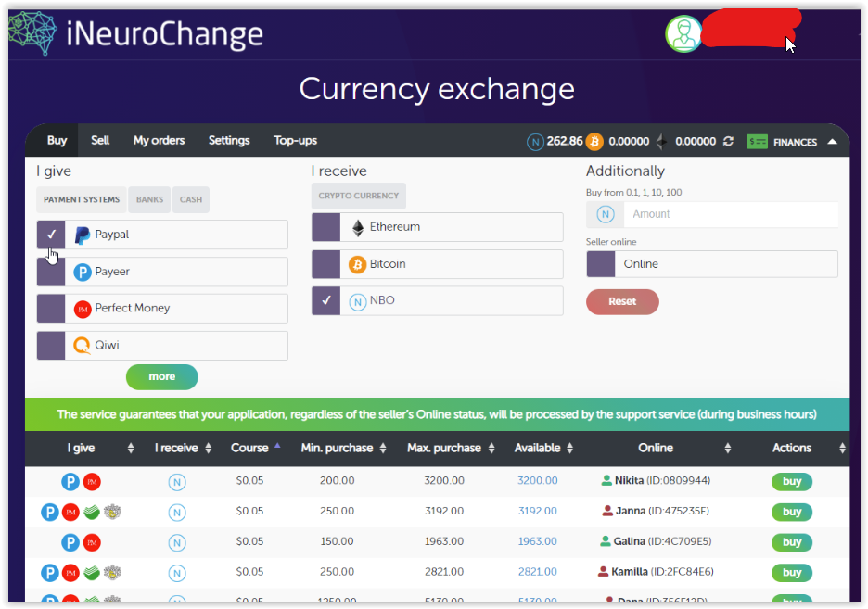Click the Ethereum balance icon in the toolbar

click(661, 142)
